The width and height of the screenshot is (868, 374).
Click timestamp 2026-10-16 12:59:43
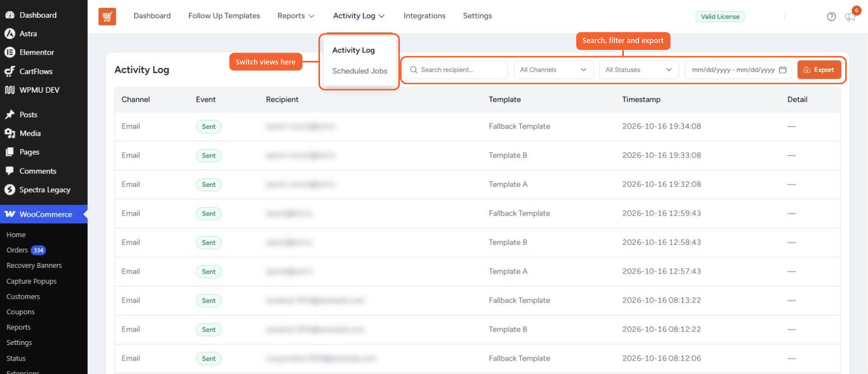click(661, 213)
